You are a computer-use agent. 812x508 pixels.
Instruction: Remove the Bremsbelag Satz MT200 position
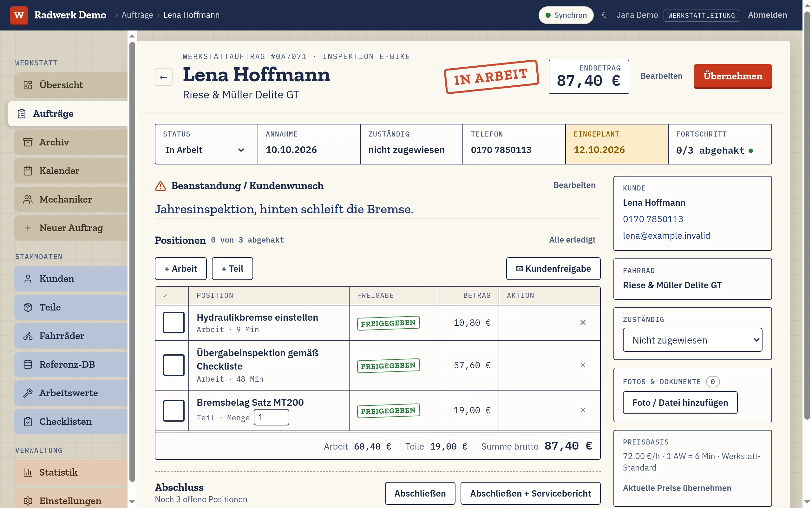(583, 410)
